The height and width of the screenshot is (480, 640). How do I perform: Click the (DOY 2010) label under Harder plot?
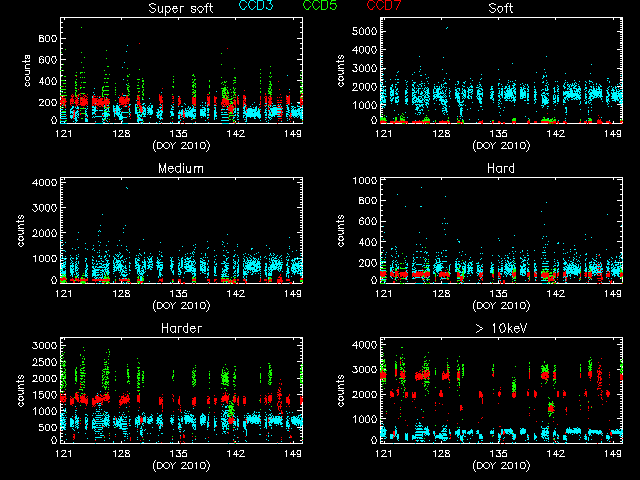[182, 465]
